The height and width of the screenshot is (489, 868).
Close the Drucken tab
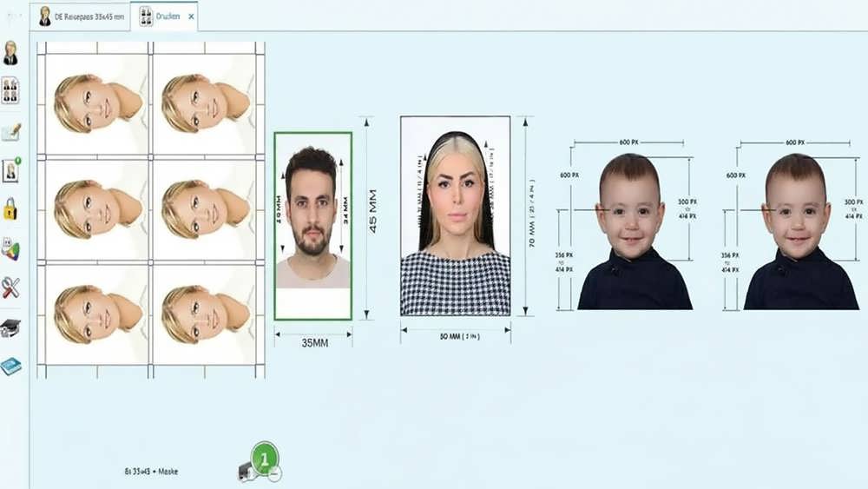(x=191, y=17)
